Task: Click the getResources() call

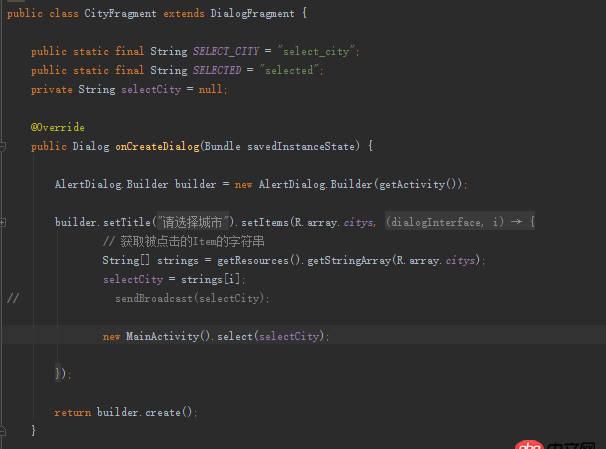Action: [259, 260]
